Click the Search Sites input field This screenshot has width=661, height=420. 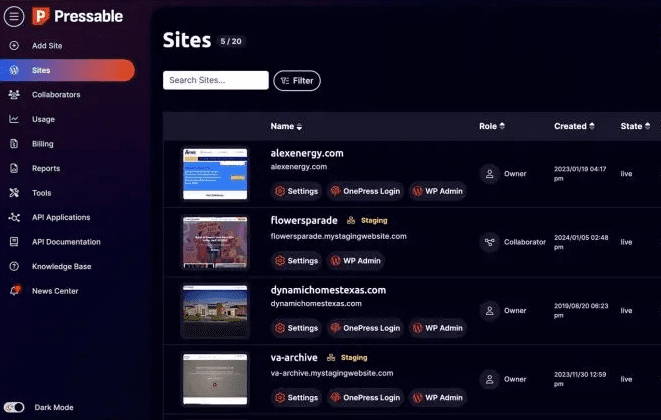(216, 80)
